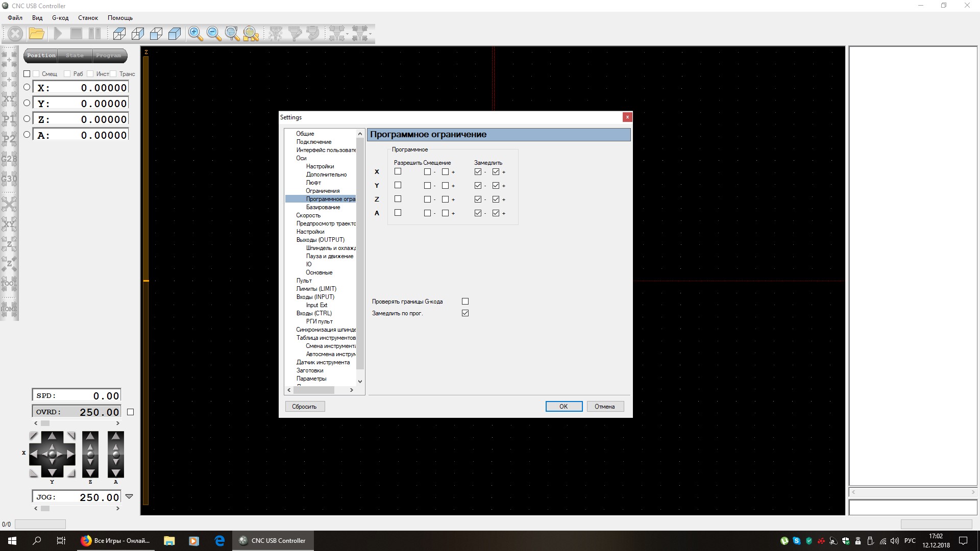Viewport: 980px width, 551px height.
Task: Click the zoom in magnifier icon
Action: [x=195, y=34]
